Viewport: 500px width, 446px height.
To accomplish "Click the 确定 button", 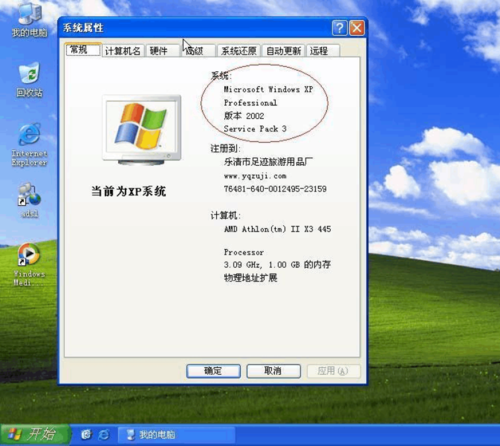I will point(213,371).
